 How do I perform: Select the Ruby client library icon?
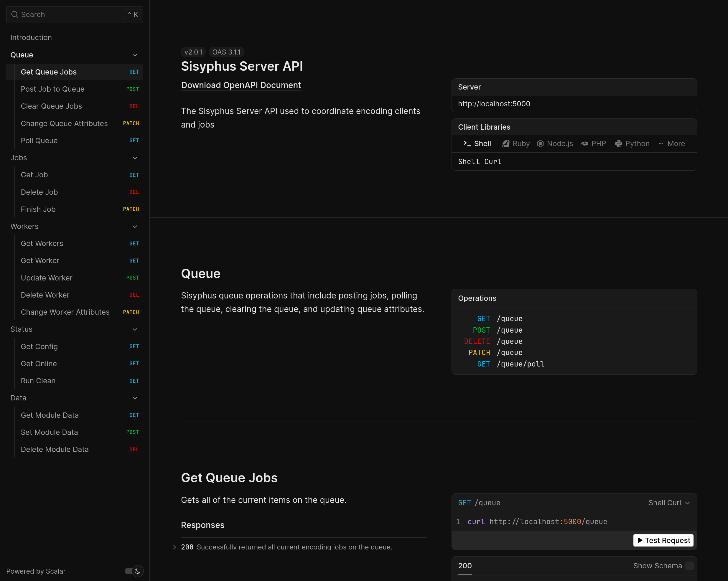pyautogui.click(x=506, y=144)
